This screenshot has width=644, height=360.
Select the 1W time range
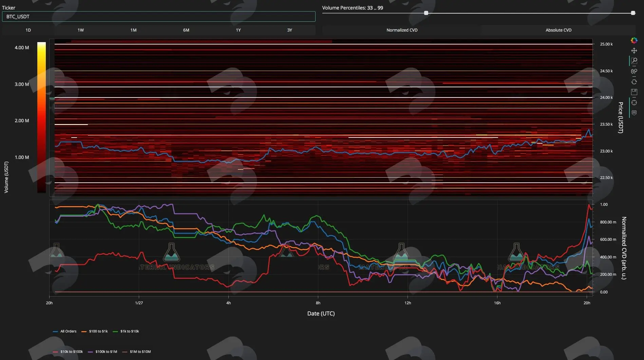[81, 30]
